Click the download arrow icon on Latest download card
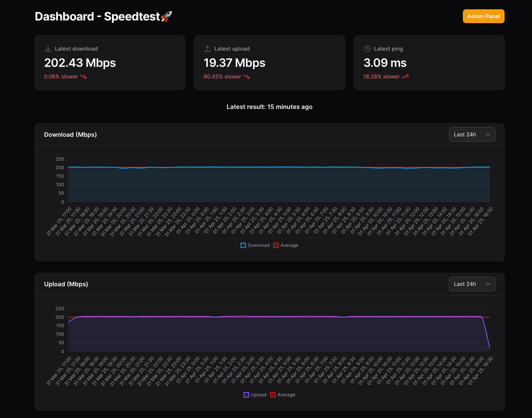The height and width of the screenshot is (418, 532). point(48,48)
